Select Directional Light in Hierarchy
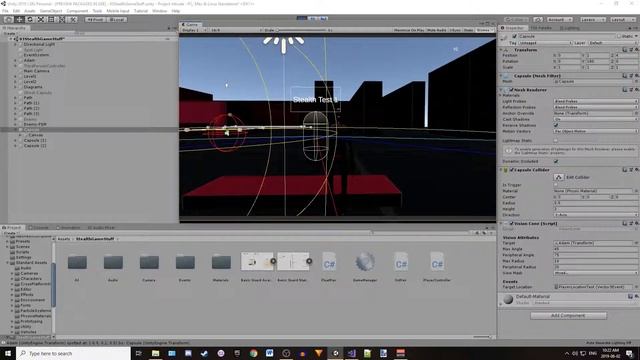Screen dimensions: 640x360 pos(39,44)
